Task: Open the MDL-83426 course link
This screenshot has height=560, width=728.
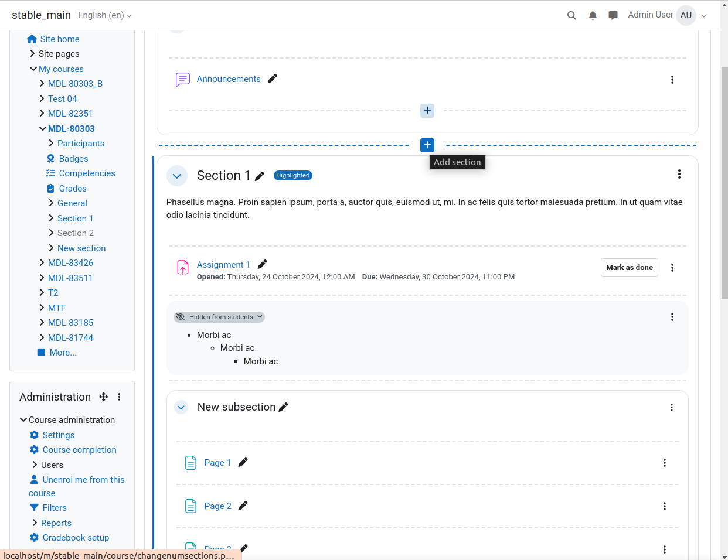Action: tap(70, 263)
